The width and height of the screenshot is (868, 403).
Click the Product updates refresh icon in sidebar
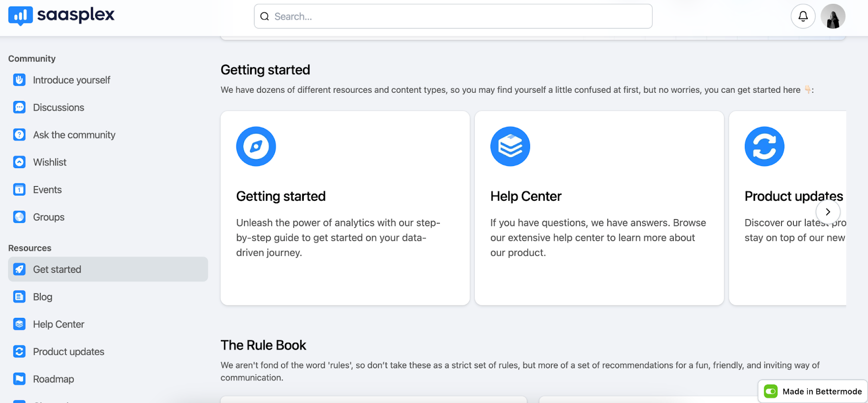click(x=20, y=351)
